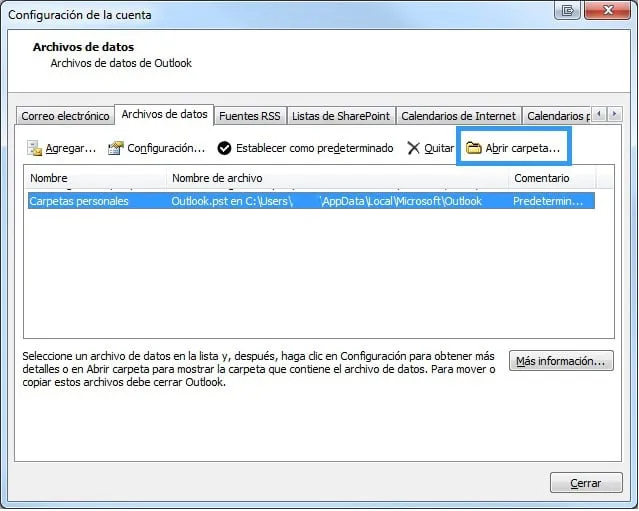Click the Comentario column header
The image size is (639, 511).
point(550,178)
